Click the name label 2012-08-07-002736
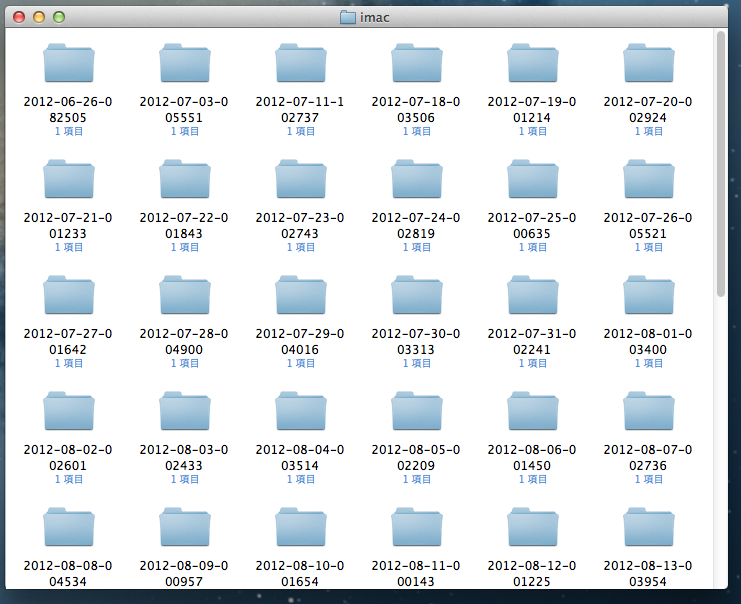The height and width of the screenshot is (604, 741). click(648, 457)
